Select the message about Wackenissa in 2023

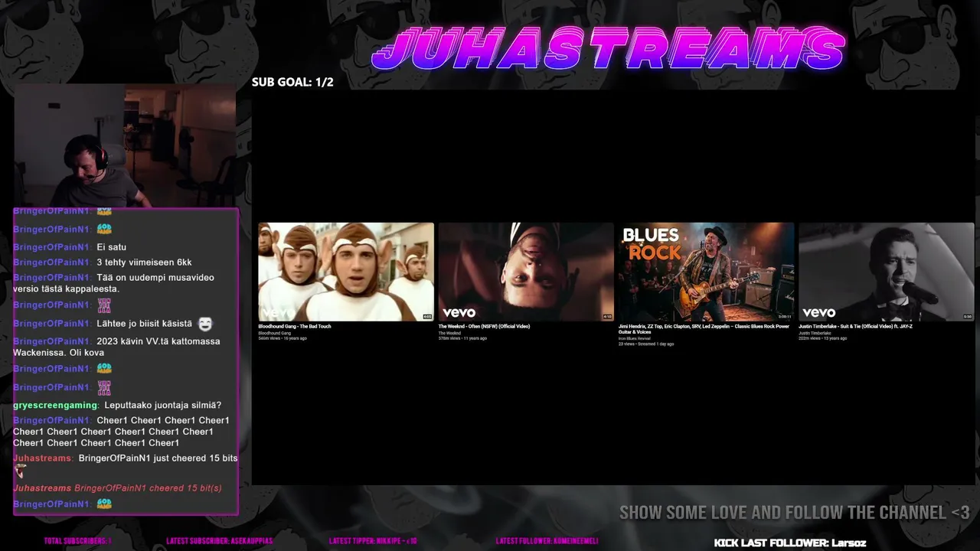[116, 347]
